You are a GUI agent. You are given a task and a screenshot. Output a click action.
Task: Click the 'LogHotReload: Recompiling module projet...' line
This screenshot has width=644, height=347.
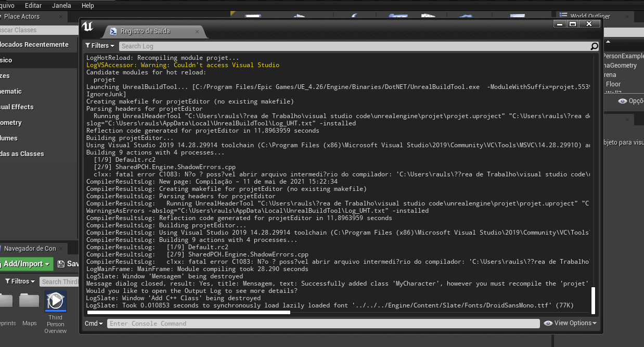click(163, 58)
